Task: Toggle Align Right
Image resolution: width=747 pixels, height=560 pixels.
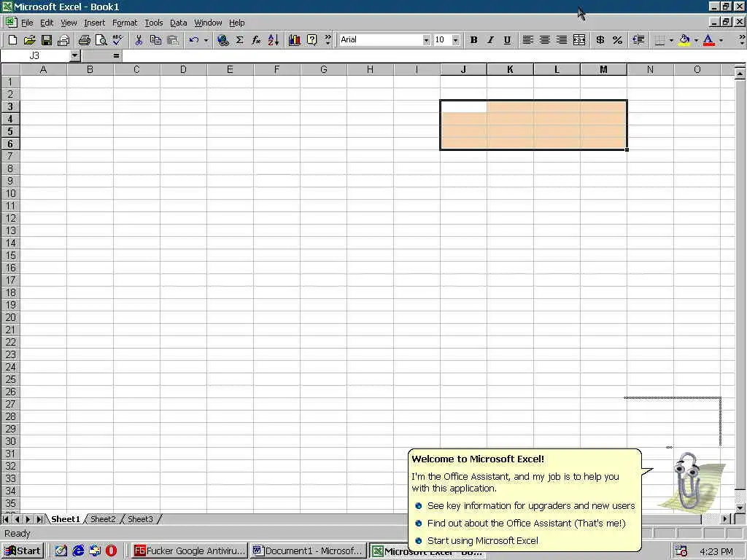Action: pos(562,40)
